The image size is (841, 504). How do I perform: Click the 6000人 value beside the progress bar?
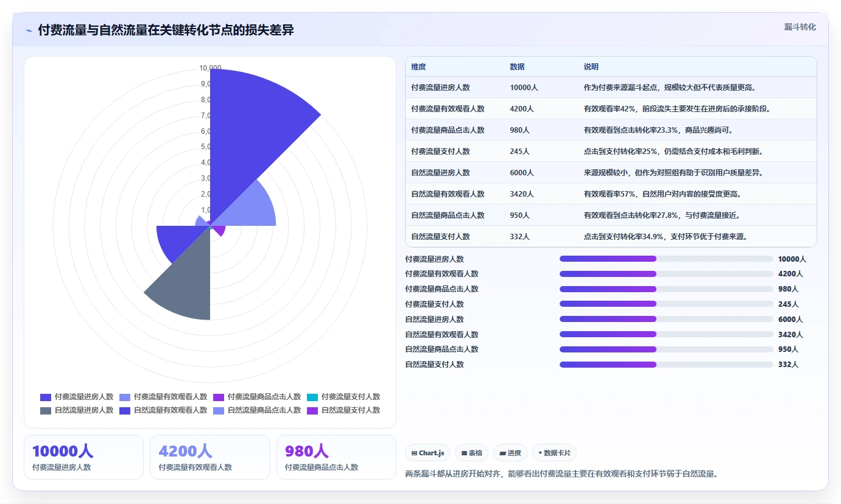790,320
